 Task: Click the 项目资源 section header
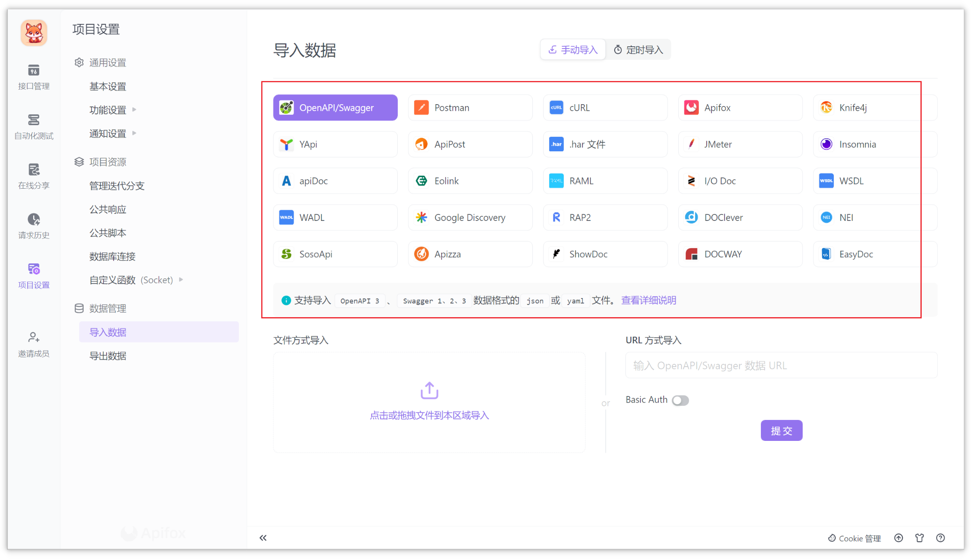point(100,162)
